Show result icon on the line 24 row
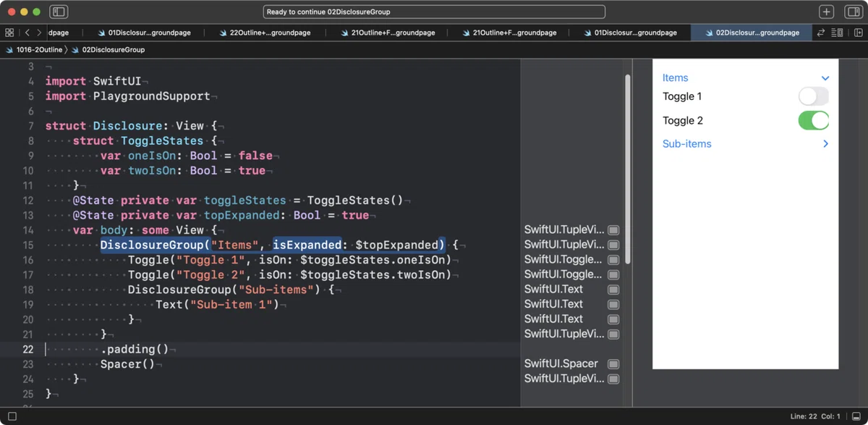 click(x=613, y=379)
